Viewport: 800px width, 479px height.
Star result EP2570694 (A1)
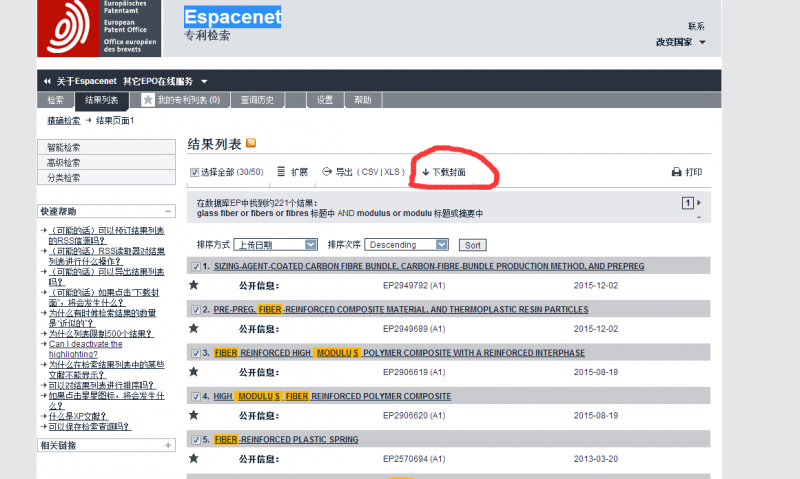(x=193, y=459)
